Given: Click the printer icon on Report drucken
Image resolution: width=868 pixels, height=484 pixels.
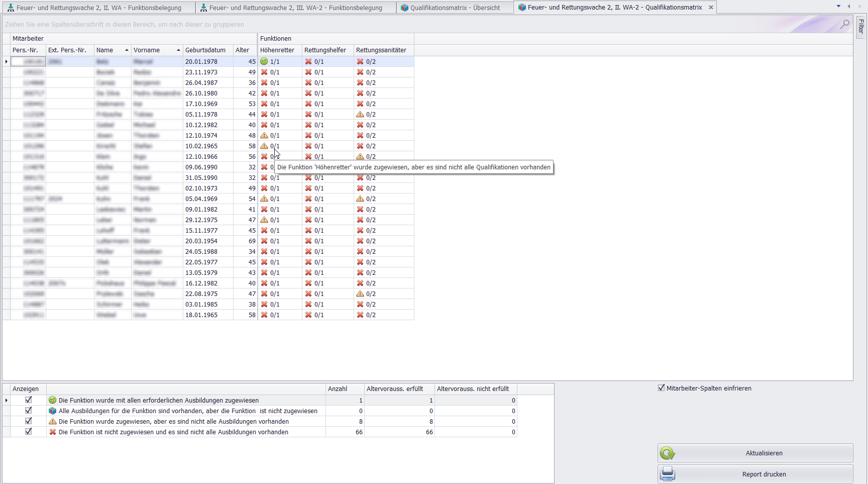Looking at the screenshot, I should pos(668,474).
